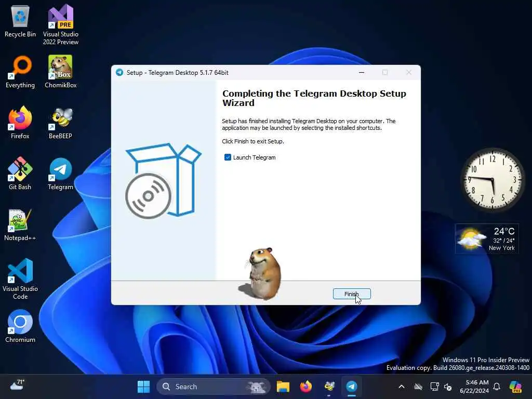Open the notifications bell icon

pyautogui.click(x=497, y=387)
